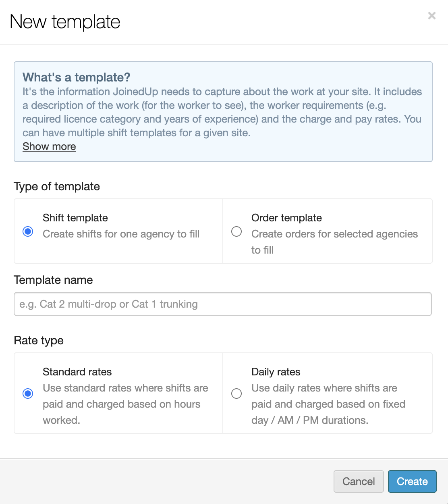Screen dimensions: 448x504
Task: Click 'Create orders for selected agencies' description
Action: (334, 234)
